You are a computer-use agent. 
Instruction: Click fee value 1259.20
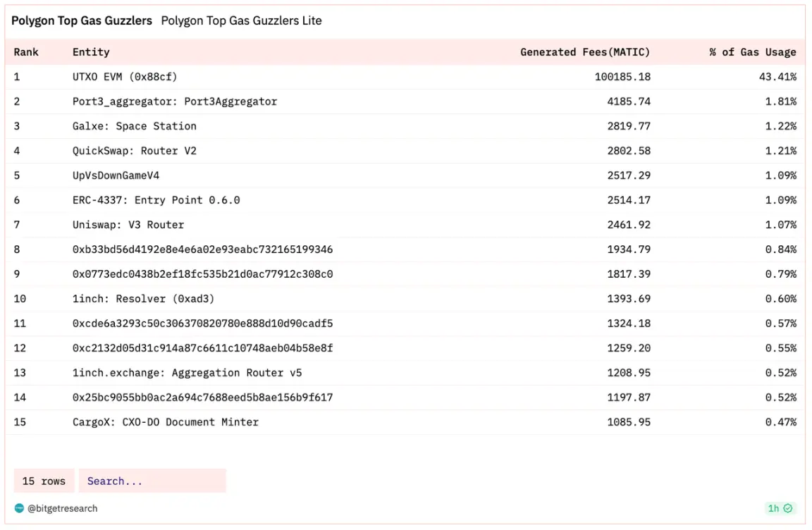point(629,348)
